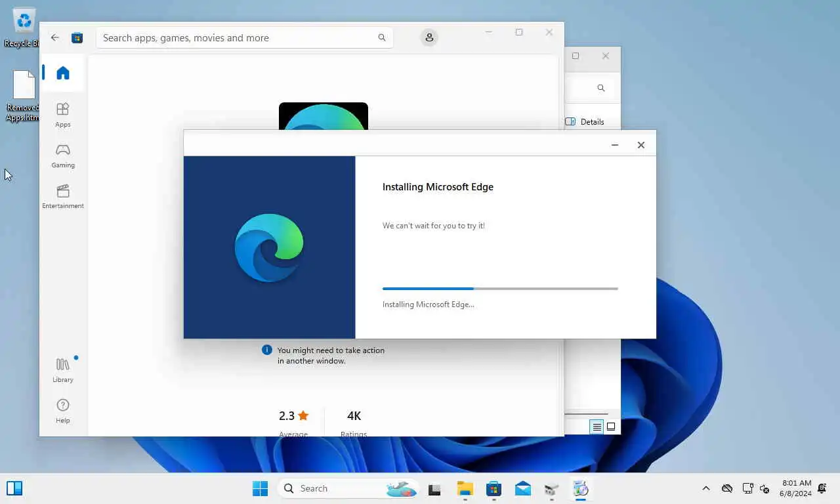Screen dimensions: 840x504
Task: Click the 4K ratings count
Action: [x=354, y=416]
